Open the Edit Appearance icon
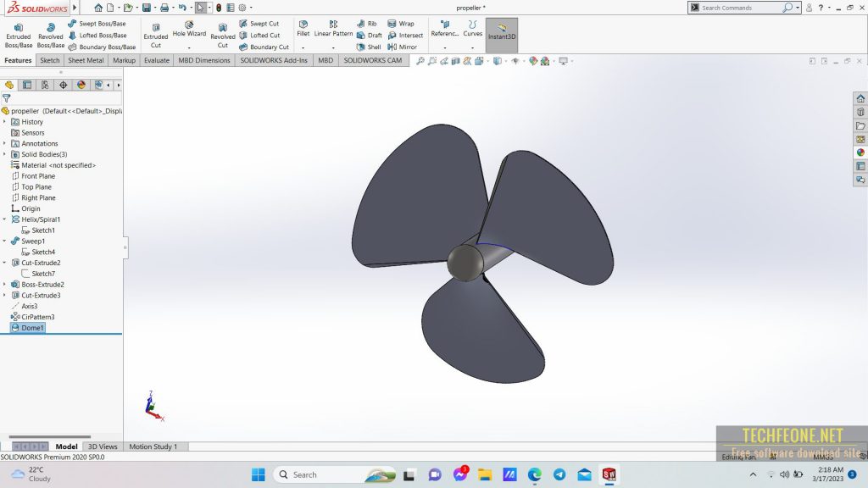 click(x=533, y=61)
